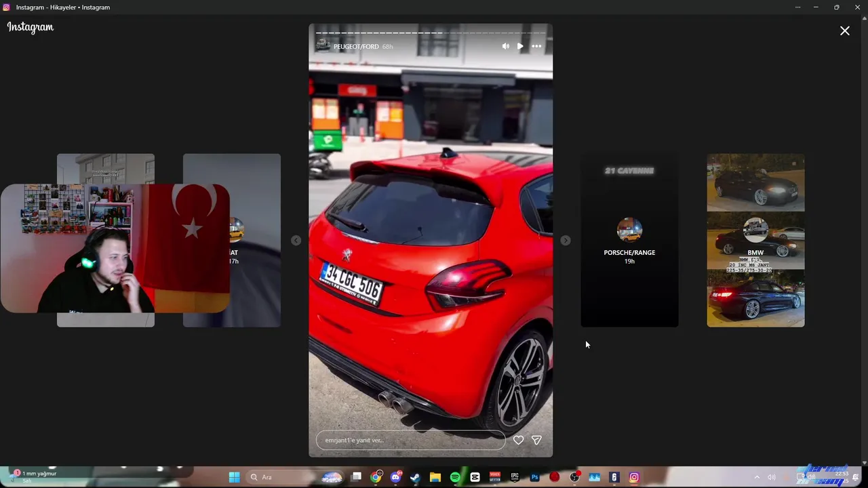This screenshot has height=488, width=868.
Task: Open the PORSCHE/RANGE story preview
Action: point(629,241)
